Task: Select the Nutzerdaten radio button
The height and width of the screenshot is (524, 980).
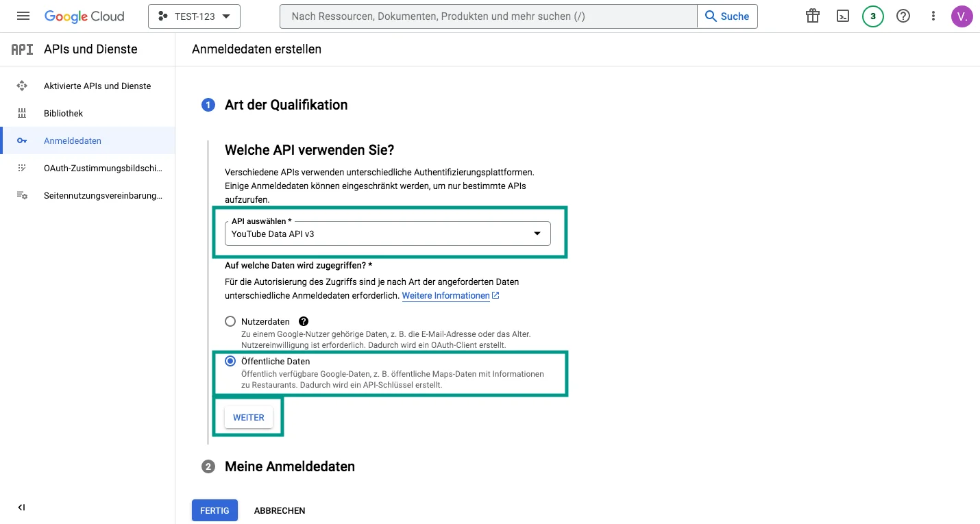Action: point(230,321)
